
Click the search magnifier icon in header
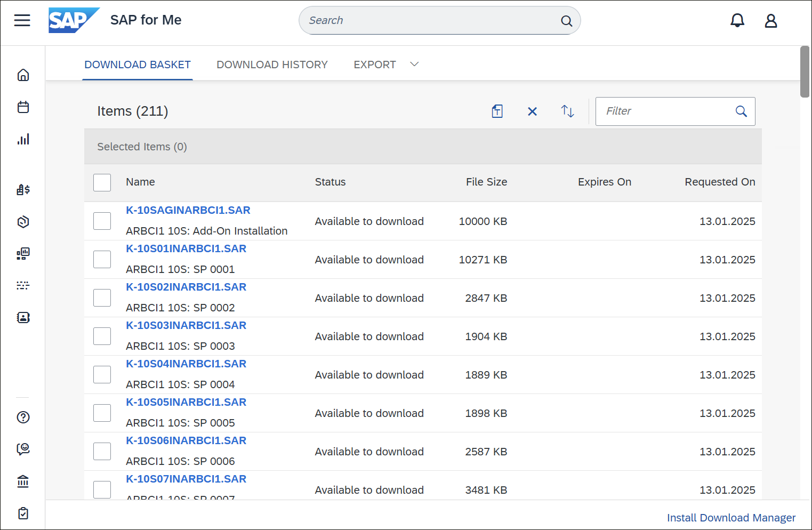[566, 21]
